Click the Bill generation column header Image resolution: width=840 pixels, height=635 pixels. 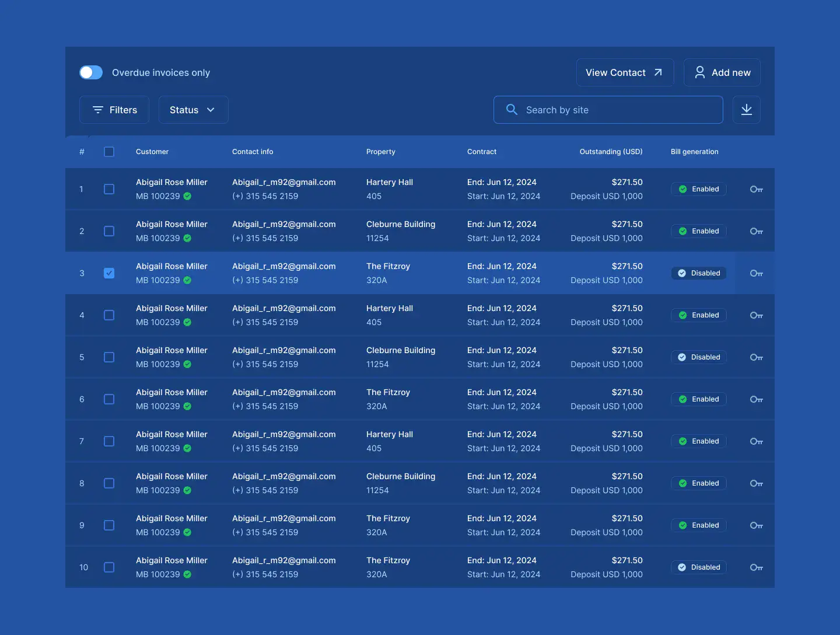point(695,152)
